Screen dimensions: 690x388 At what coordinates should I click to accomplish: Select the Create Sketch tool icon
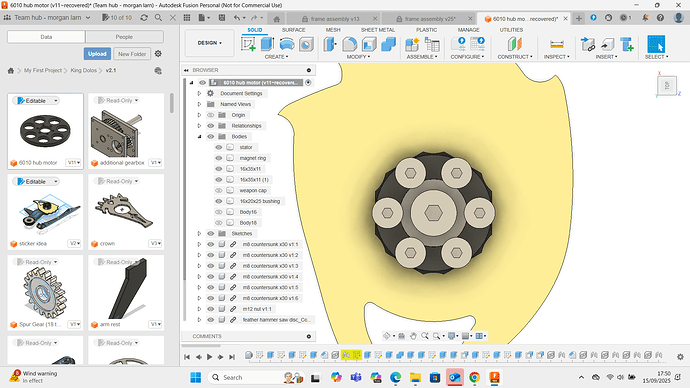click(x=249, y=44)
